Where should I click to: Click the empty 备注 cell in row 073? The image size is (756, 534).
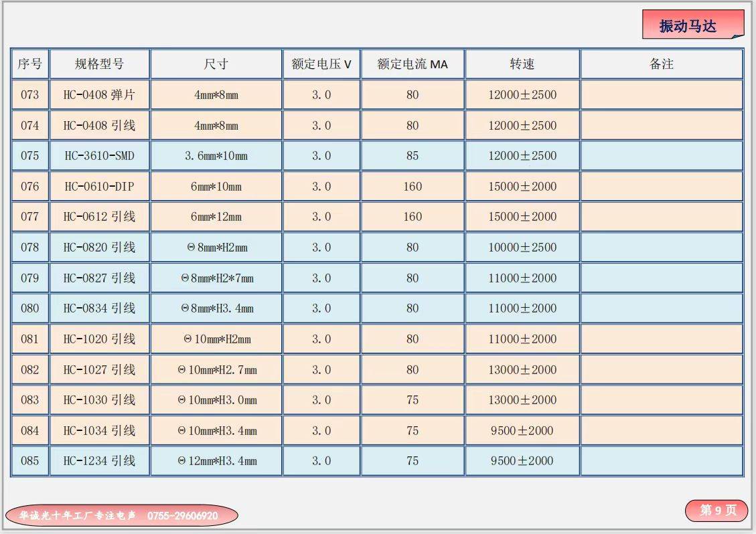pyautogui.click(x=661, y=95)
